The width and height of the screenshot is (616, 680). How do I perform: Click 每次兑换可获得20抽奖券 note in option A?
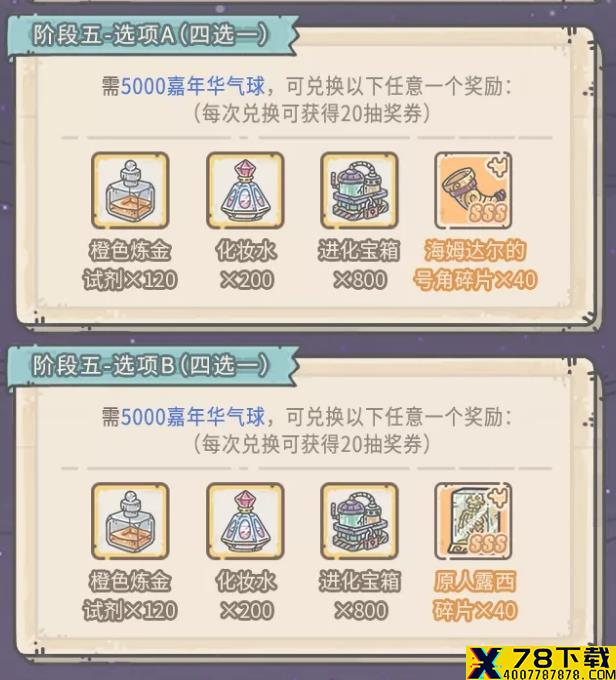(312, 114)
